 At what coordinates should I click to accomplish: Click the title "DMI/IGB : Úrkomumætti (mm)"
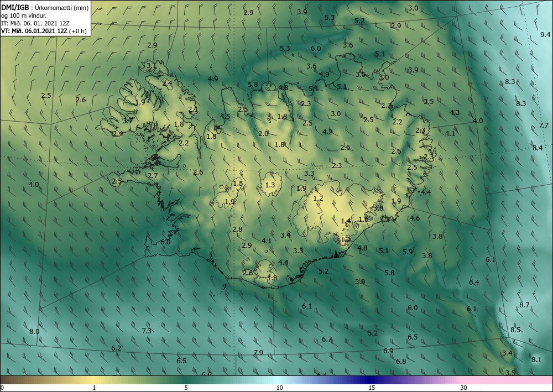[45, 7]
